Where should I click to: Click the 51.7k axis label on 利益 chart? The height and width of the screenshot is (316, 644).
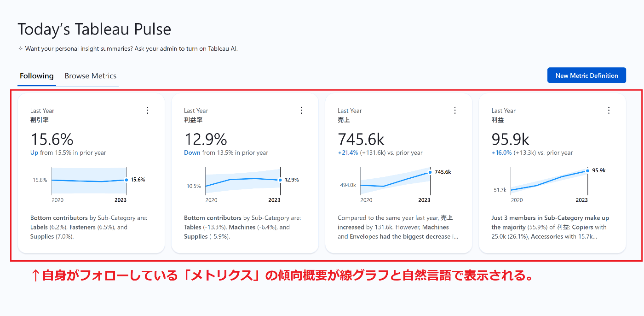pyautogui.click(x=500, y=190)
